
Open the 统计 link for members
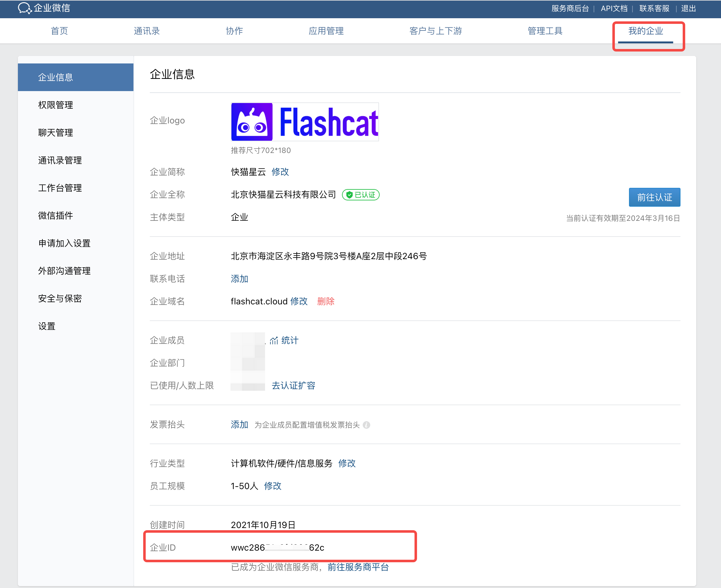pos(290,340)
